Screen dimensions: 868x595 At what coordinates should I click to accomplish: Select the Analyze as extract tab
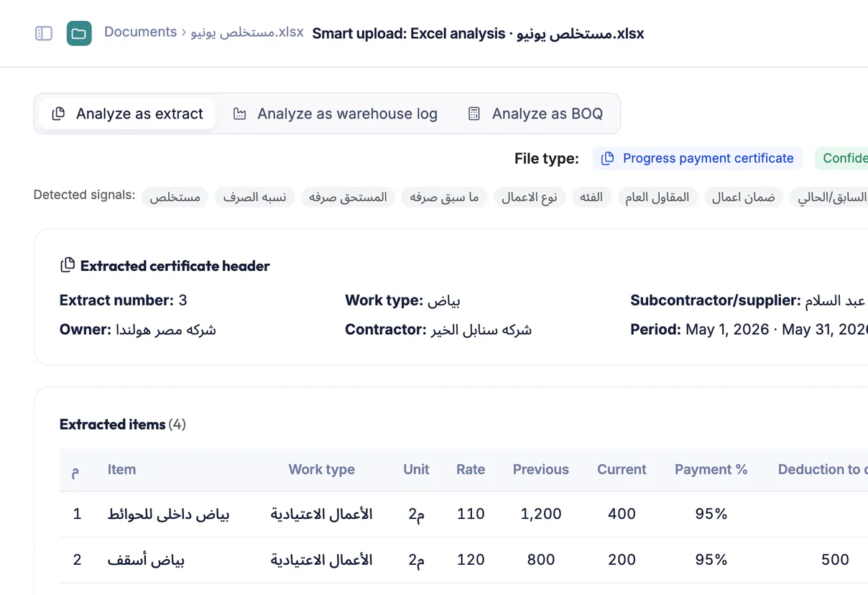(x=127, y=114)
